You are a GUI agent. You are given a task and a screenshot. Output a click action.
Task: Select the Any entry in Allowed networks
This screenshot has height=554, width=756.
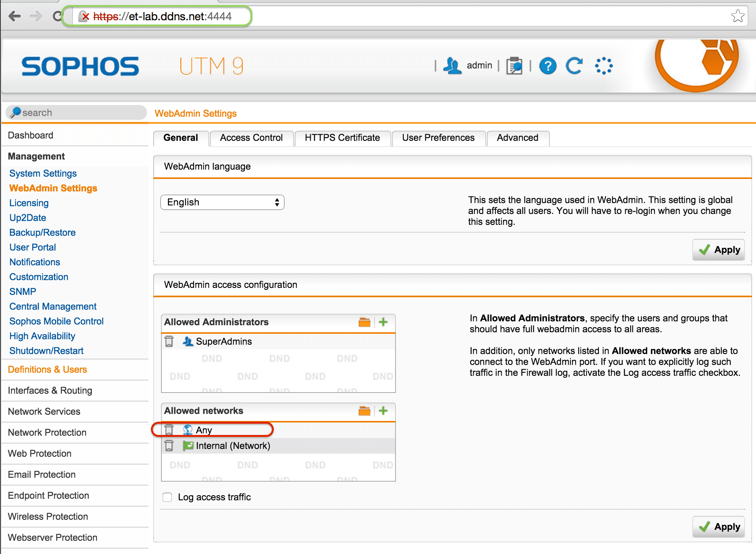click(x=278, y=430)
